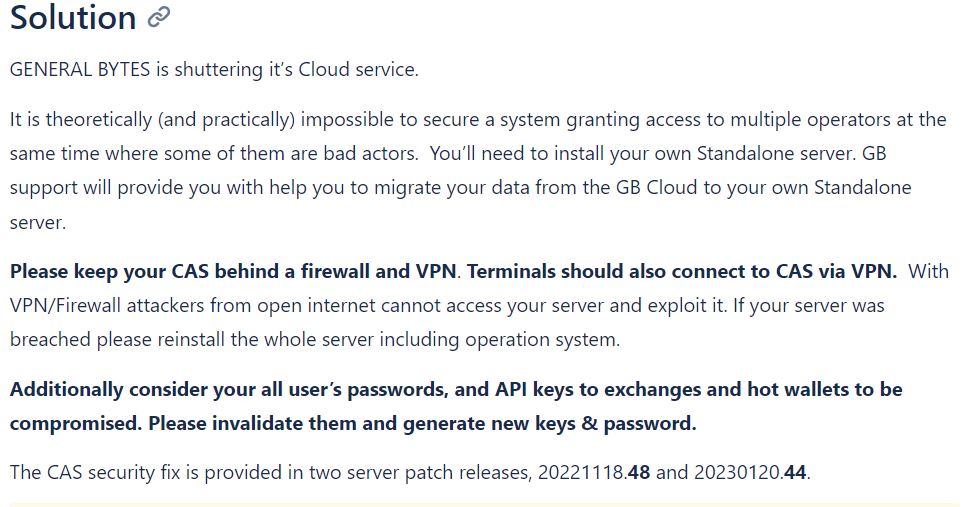Click the word "theoretically" in second paragraph

[99, 120]
